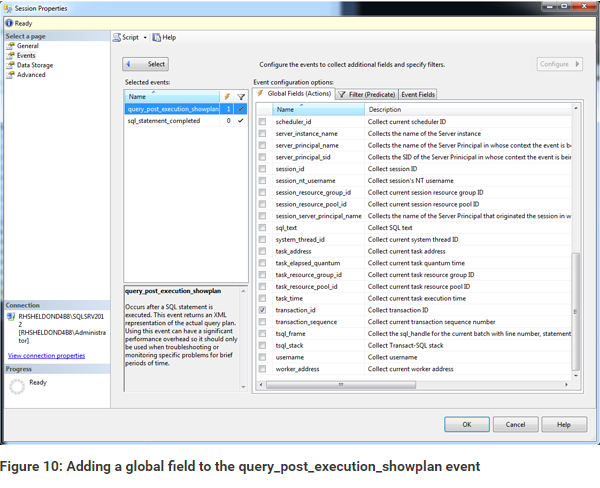
Task: Click the Description column header
Action: coord(468,109)
